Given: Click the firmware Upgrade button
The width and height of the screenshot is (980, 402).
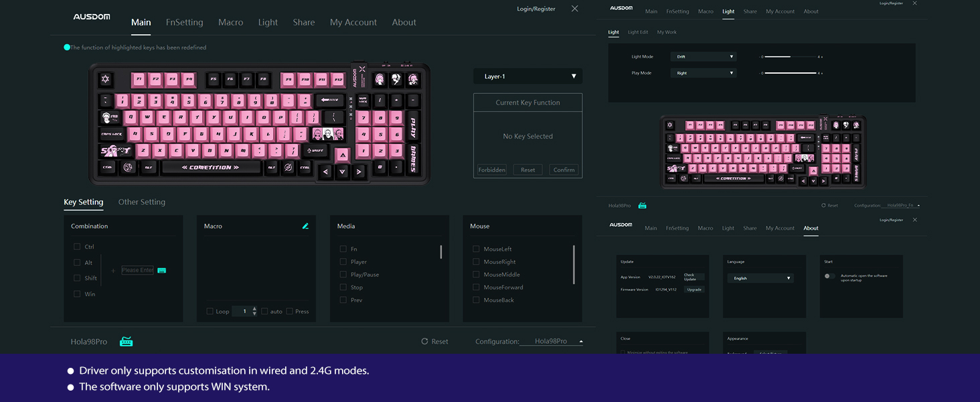Looking at the screenshot, I should pos(693,289).
